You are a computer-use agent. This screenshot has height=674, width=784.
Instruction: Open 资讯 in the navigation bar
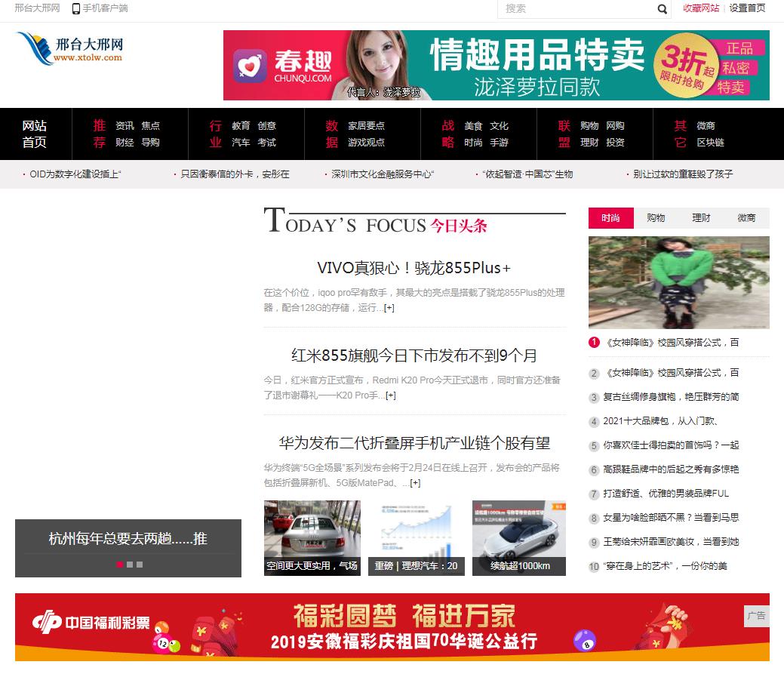pos(125,126)
